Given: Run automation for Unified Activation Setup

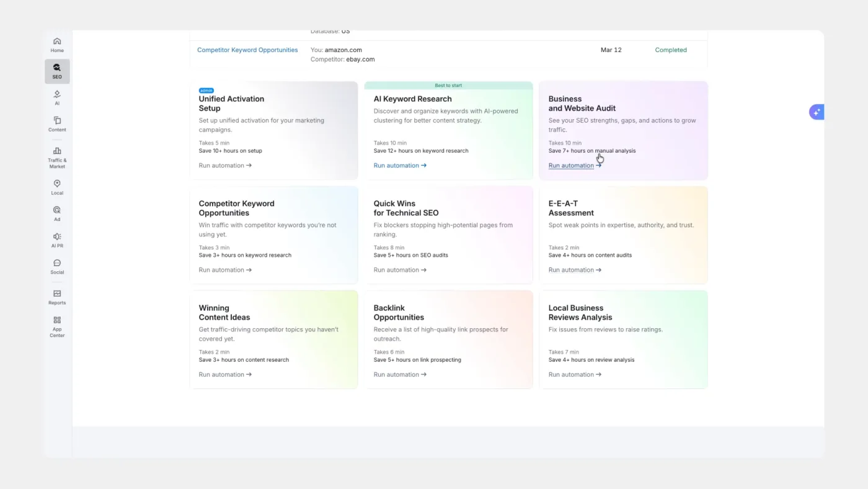Looking at the screenshot, I should click(225, 166).
